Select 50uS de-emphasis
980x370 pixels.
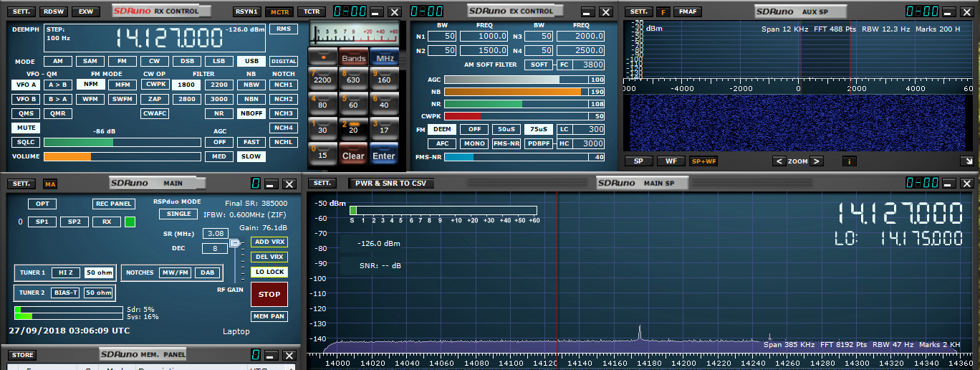(506, 129)
